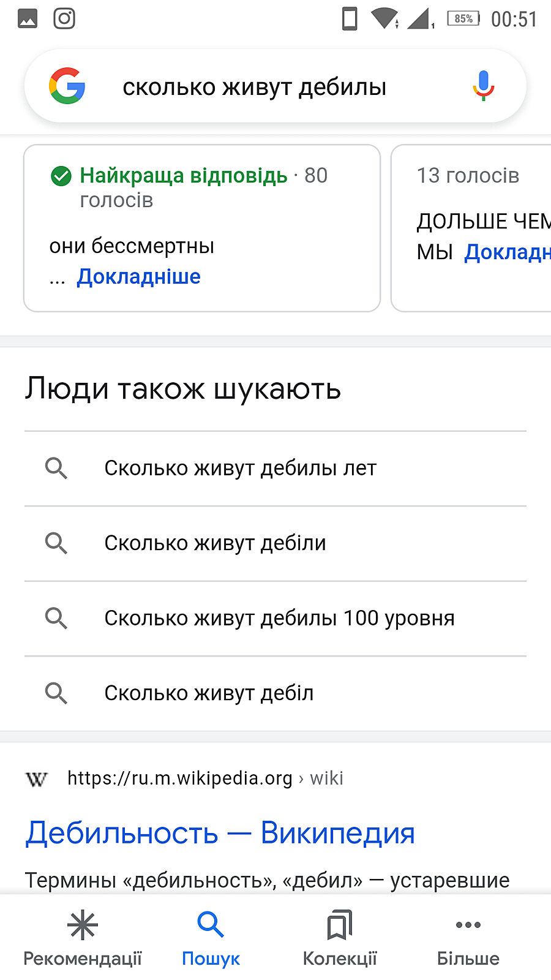Select suggestion "Сколько живут дебилы лет"
Image resolution: width=551 pixels, height=980 pixels.
(240, 469)
